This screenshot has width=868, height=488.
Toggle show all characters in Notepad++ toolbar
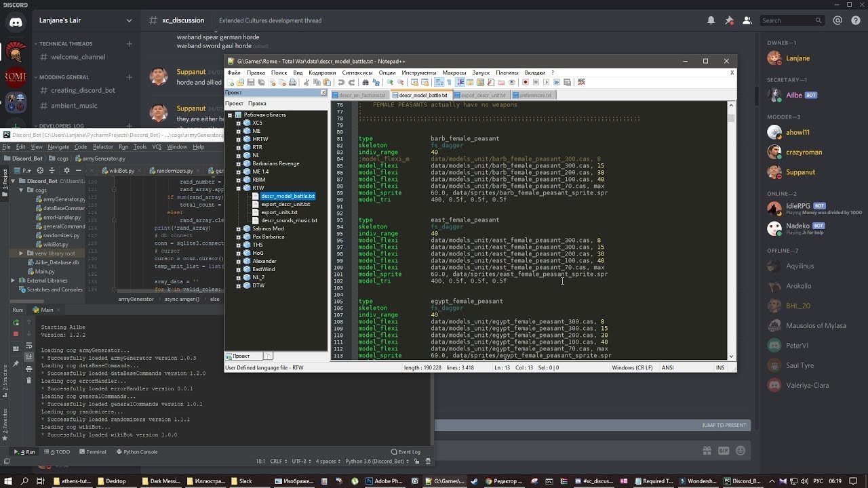pyautogui.click(x=449, y=82)
